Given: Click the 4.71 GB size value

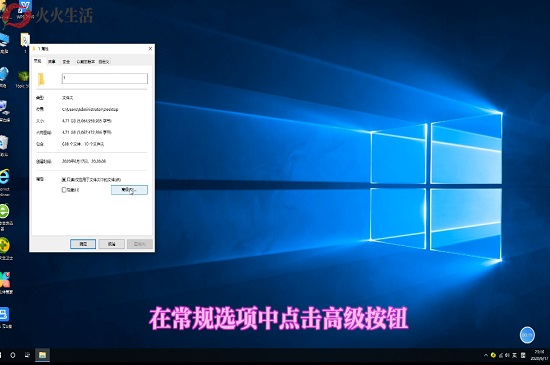Looking at the screenshot, I should [87, 121].
